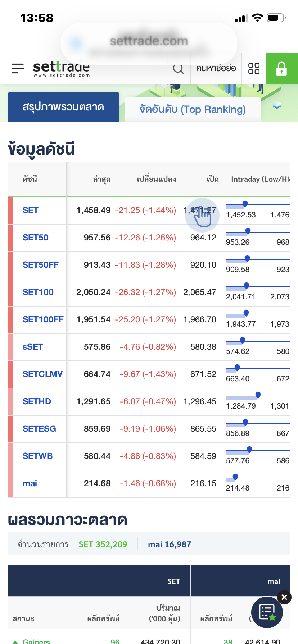Switch to จัดอันดับ (Top Ranking) tab
298x644 pixels.
coord(193,109)
